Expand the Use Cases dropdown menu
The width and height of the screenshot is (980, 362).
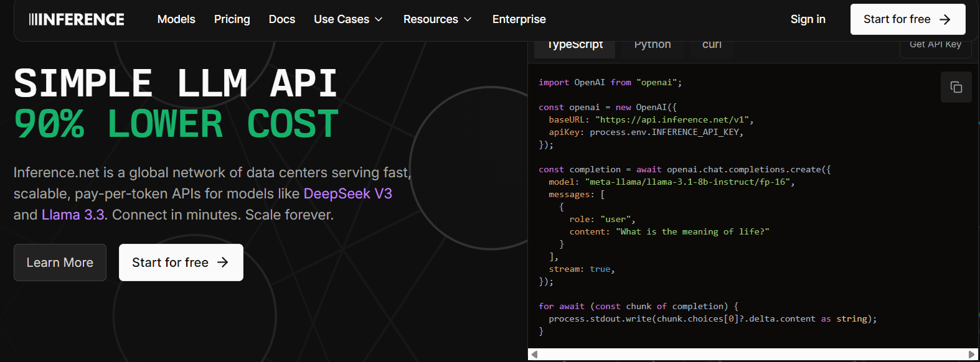348,19
